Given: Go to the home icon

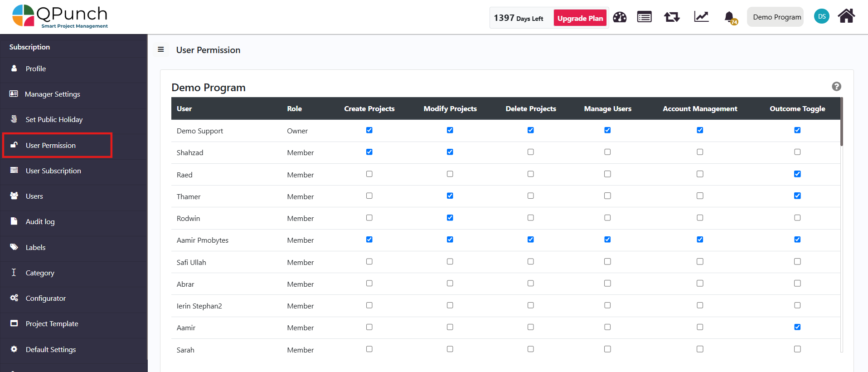Looking at the screenshot, I should tap(846, 16).
